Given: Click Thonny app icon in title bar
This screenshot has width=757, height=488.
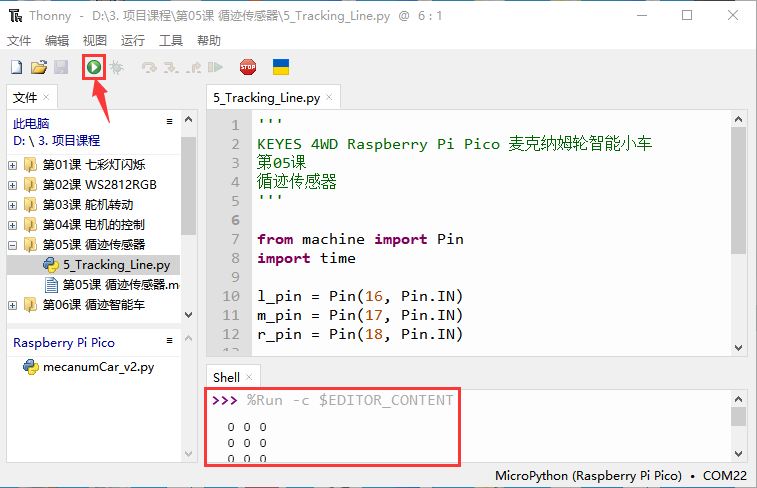Looking at the screenshot, I should point(15,16).
